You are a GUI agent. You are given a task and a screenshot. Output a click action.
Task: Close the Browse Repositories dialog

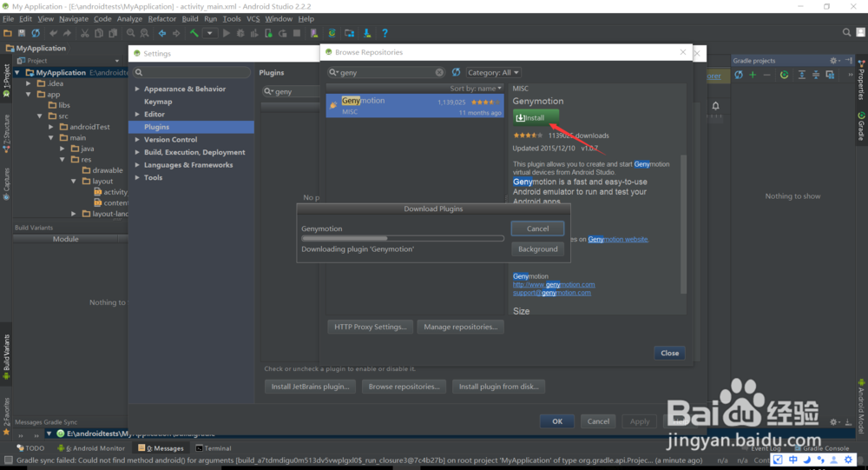click(669, 353)
